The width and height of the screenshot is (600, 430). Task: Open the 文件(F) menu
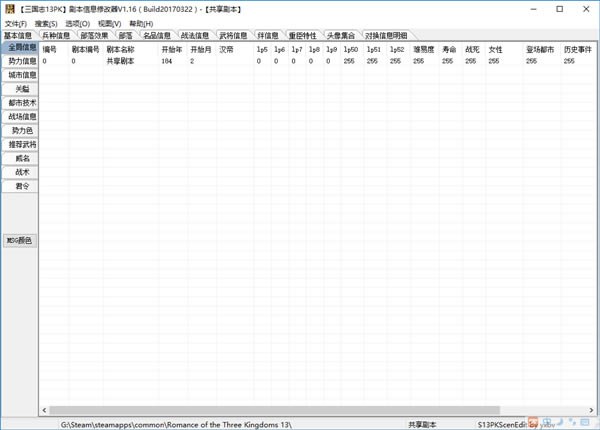(x=16, y=23)
